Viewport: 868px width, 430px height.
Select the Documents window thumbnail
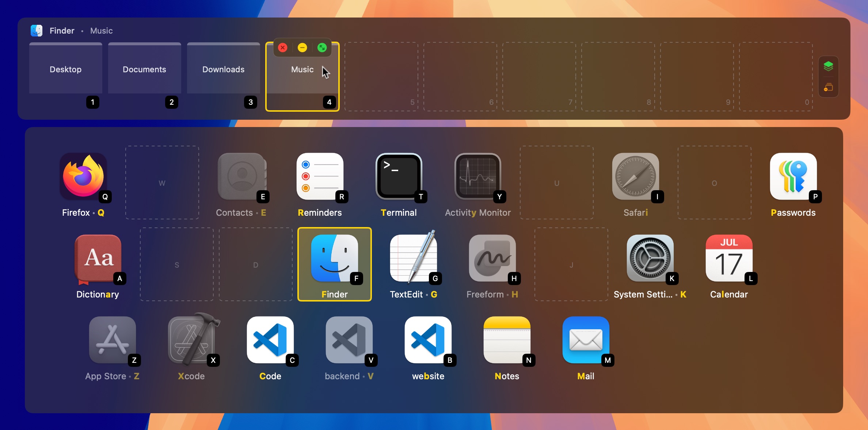145,68
